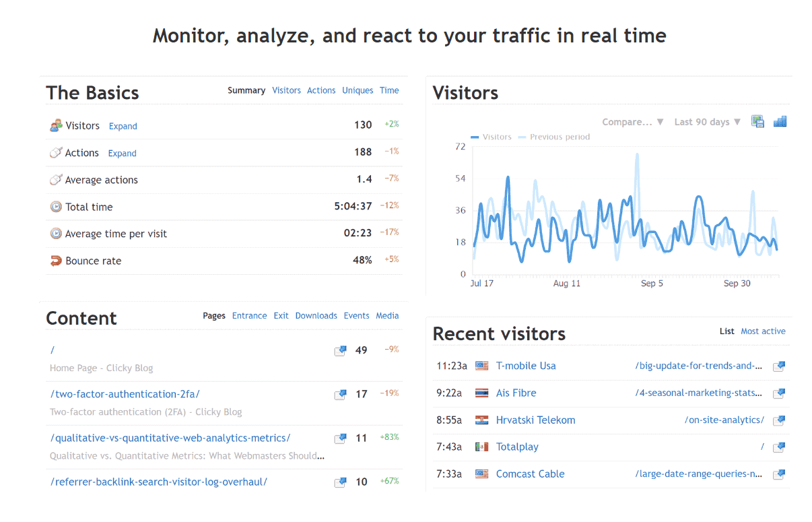Open link icon for two-factor-authentication page

pyautogui.click(x=341, y=394)
